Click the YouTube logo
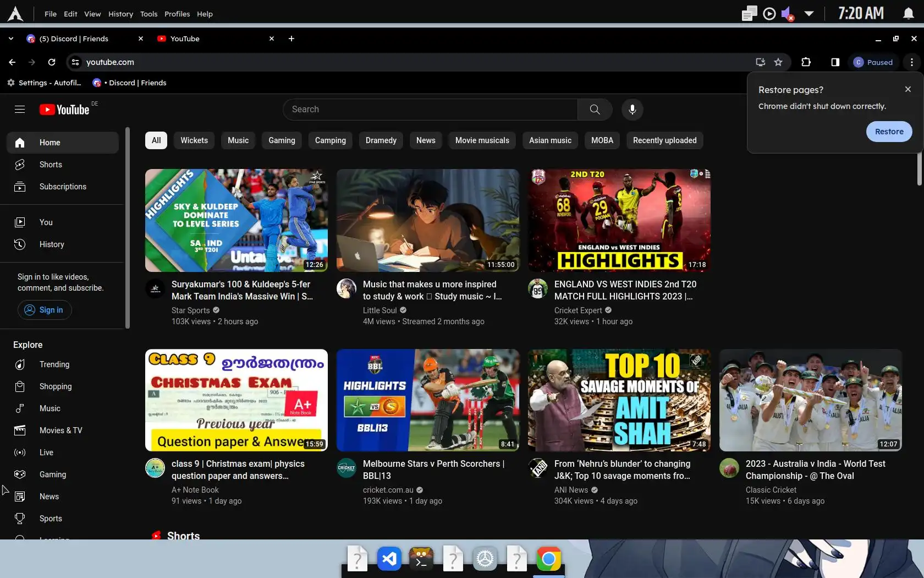The width and height of the screenshot is (924, 578). (x=64, y=110)
